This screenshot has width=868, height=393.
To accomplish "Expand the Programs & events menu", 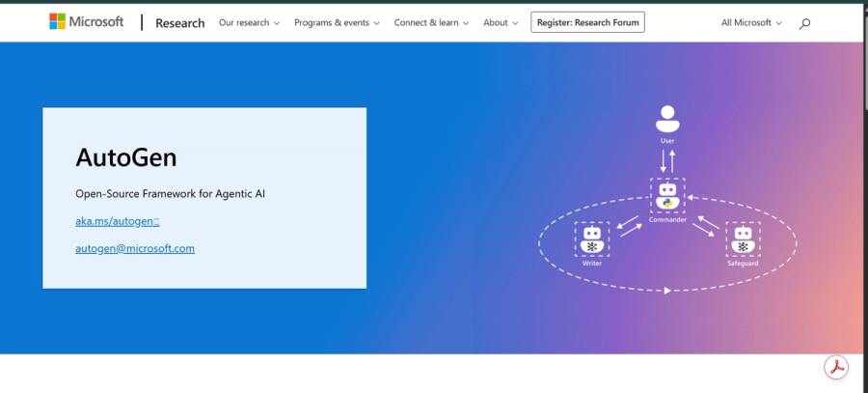I will point(337,23).
